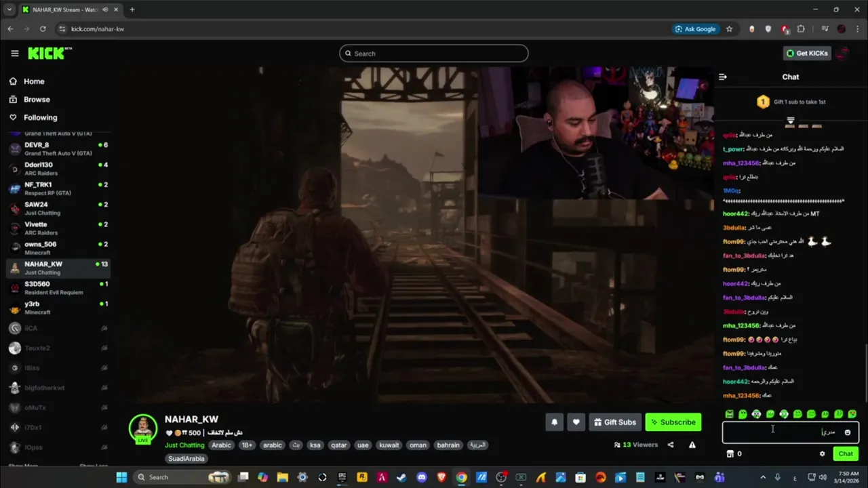Go back in browser history
This screenshot has width=868, height=488.
[10, 29]
